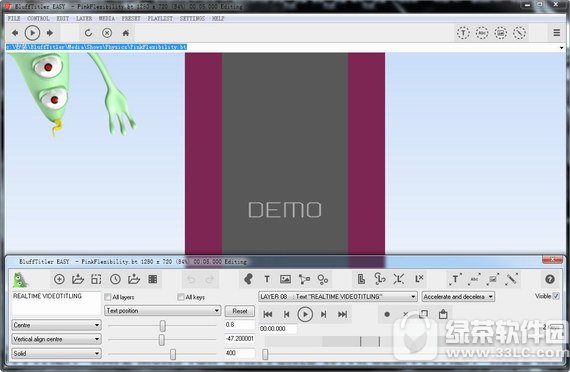570x372 pixels.
Task: Delete layer with the Lx icon
Action: coord(419,279)
